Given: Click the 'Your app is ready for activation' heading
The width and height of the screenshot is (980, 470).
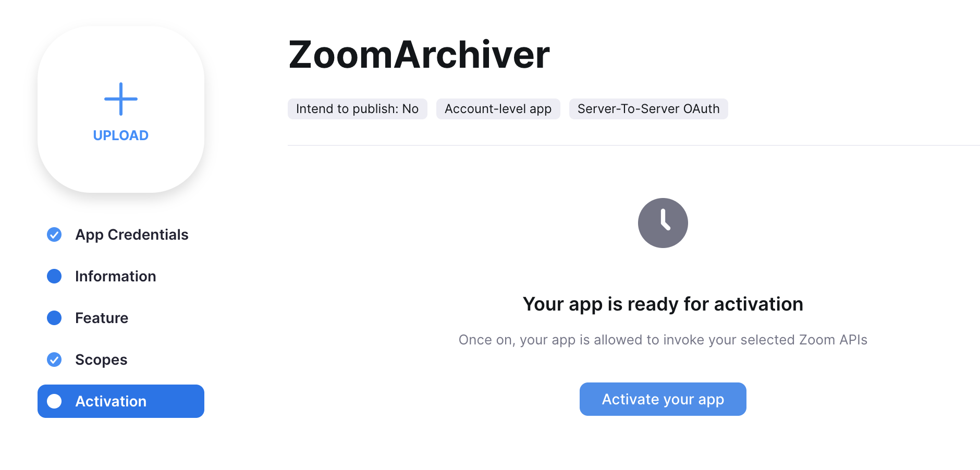Looking at the screenshot, I should [x=663, y=304].
